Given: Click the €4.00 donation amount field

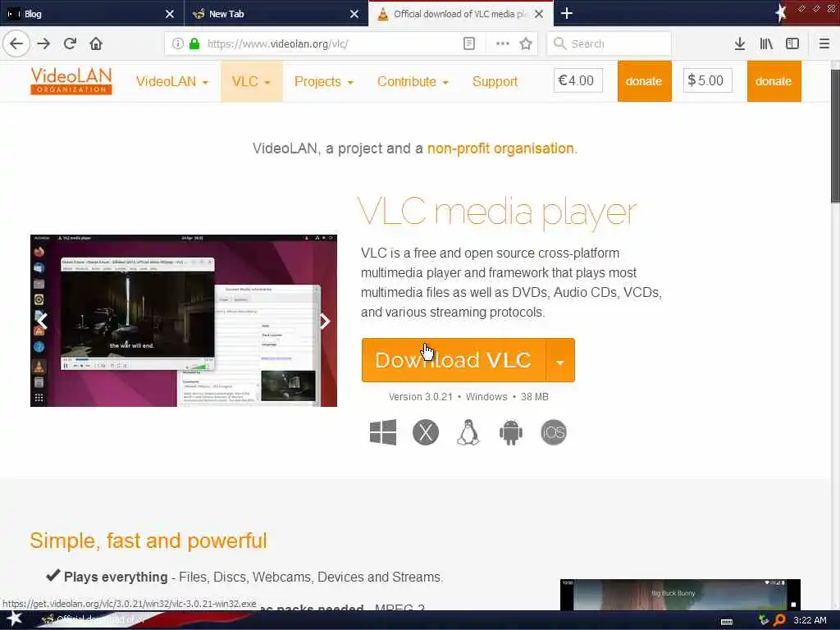Looking at the screenshot, I should click(x=578, y=80).
